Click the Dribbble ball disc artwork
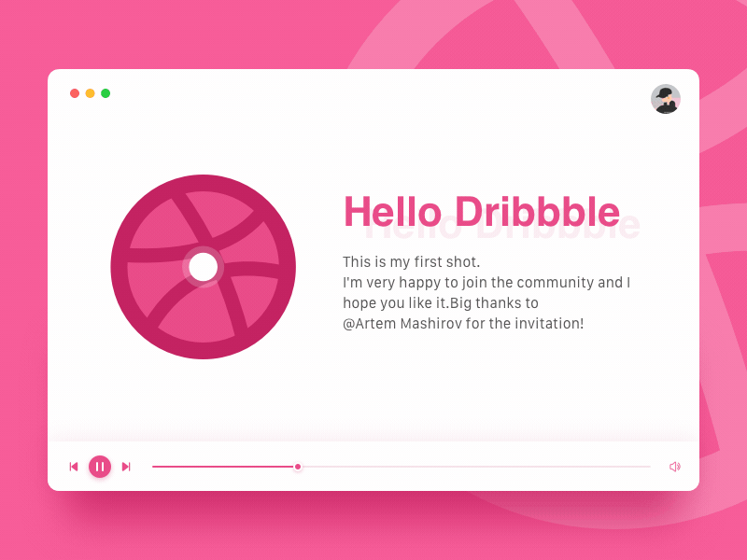The image size is (747, 560). [204, 267]
